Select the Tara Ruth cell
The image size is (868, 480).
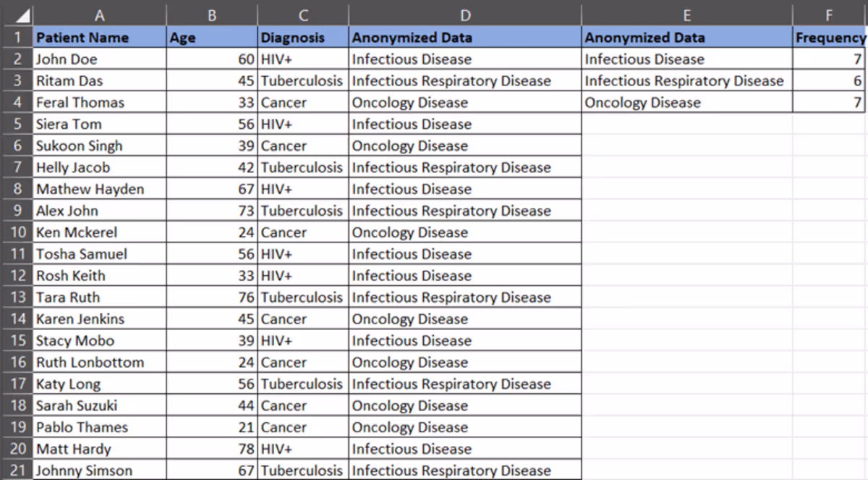tap(100, 298)
